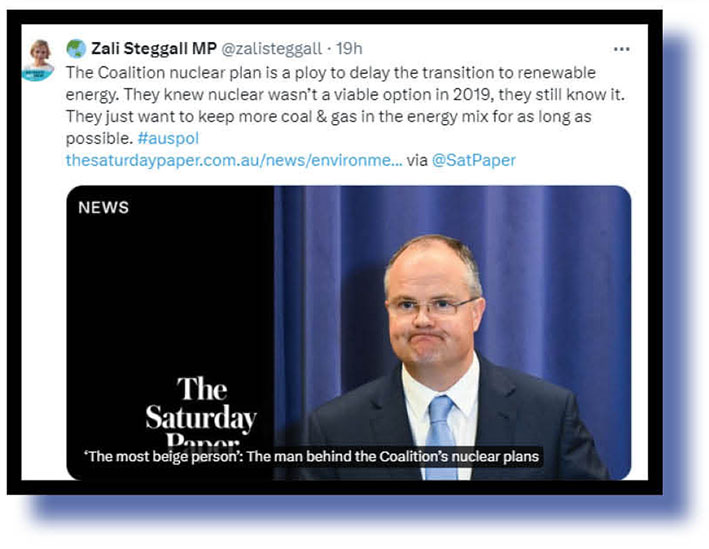Screen dimensions: 709x549
Task: Open the three-dot more options menu
Action: pos(622,49)
